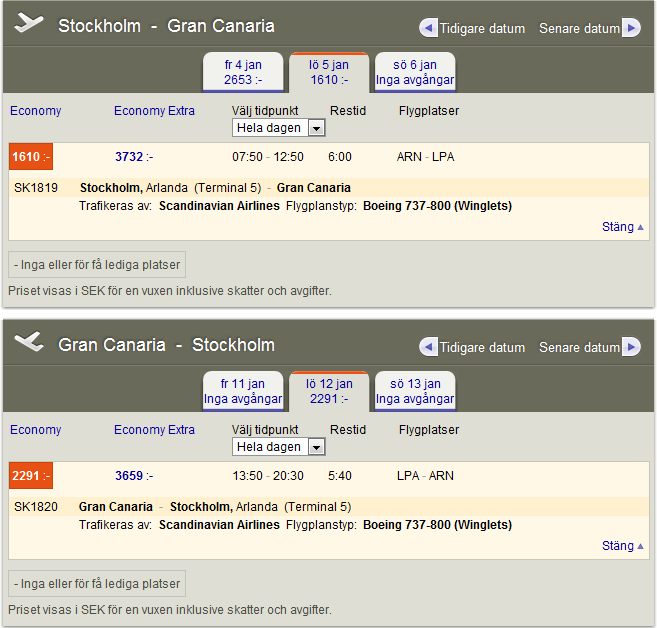The image size is (657, 628).
Task: Open the return Hela dagen time dropdown
Action: [278, 447]
